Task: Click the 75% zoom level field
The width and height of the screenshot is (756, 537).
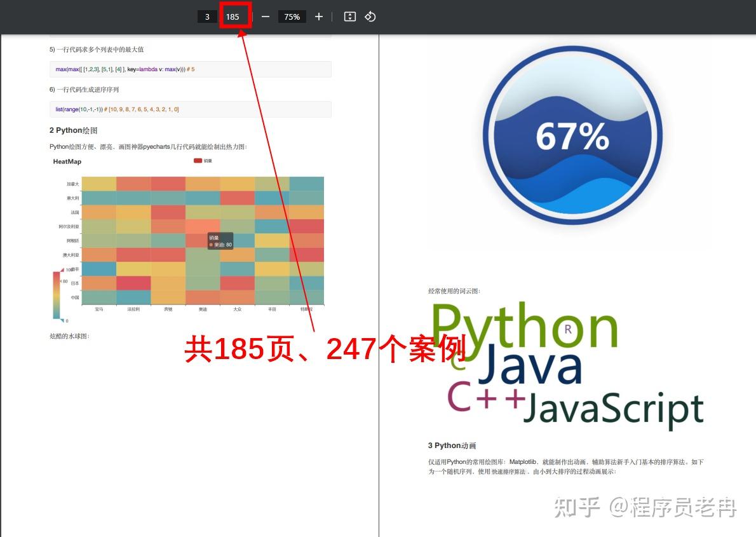Action: (x=292, y=17)
